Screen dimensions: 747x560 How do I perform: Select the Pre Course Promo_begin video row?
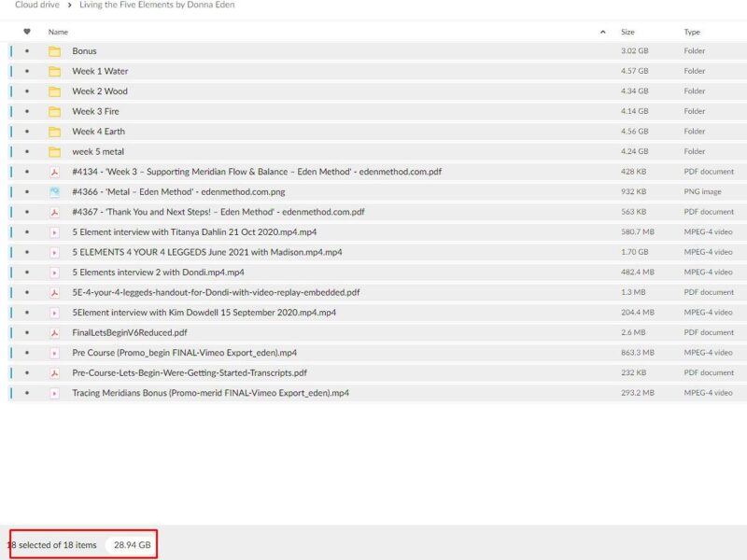click(373, 353)
